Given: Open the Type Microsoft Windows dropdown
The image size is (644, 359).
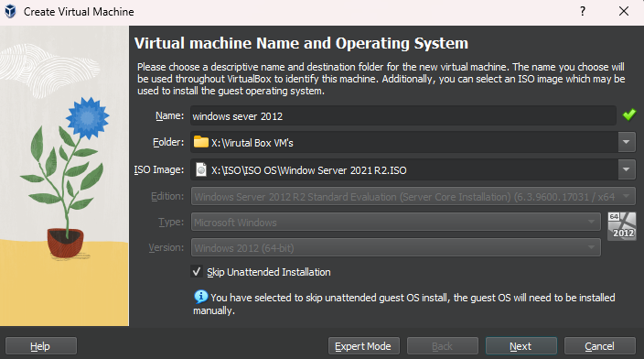Looking at the screenshot, I should pos(396,222).
